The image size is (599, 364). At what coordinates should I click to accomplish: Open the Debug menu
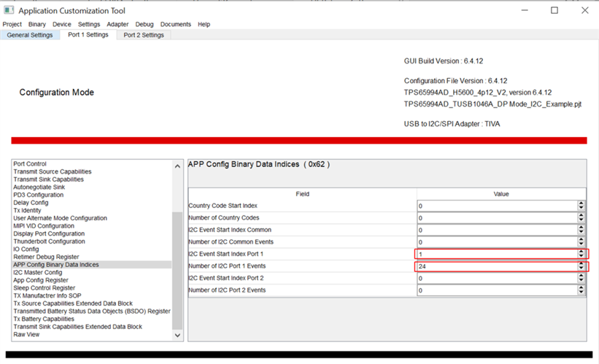(x=144, y=24)
